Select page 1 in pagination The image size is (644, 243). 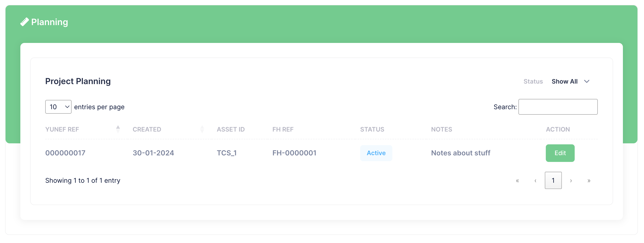pyautogui.click(x=553, y=180)
